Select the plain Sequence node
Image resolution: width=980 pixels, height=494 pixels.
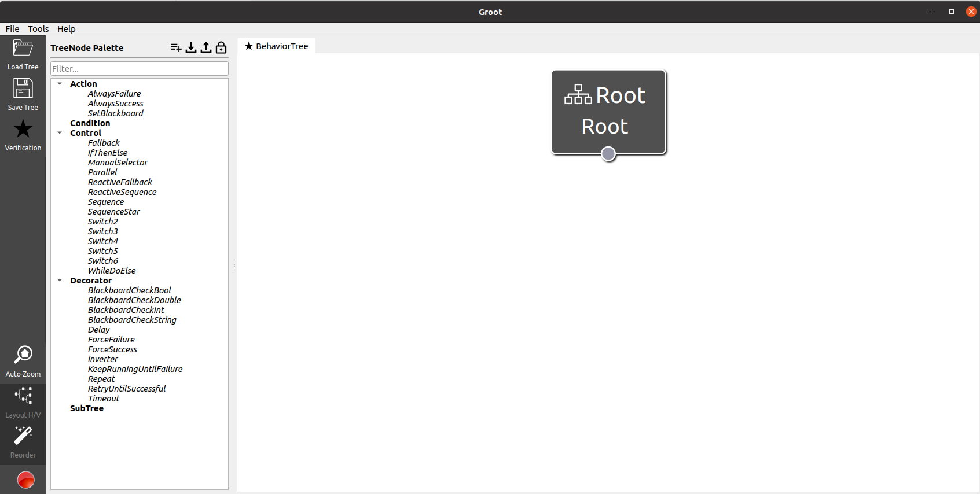click(x=106, y=202)
